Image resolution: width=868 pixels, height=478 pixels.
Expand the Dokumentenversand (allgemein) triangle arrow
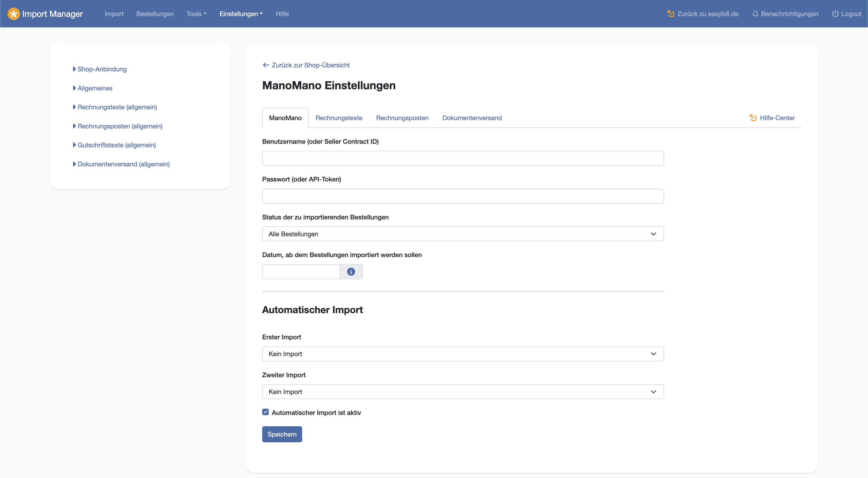(74, 164)
